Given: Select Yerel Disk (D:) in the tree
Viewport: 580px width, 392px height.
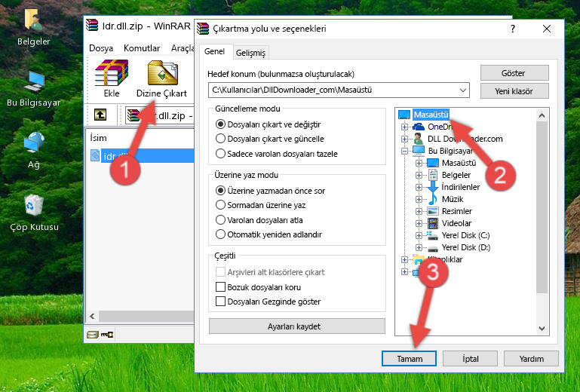Looking at the screenshot, I should [466, 247].
